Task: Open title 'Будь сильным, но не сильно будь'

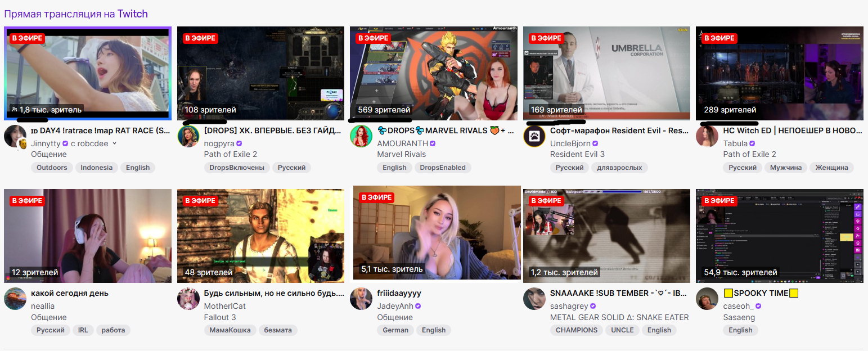Action: point(274,293)
